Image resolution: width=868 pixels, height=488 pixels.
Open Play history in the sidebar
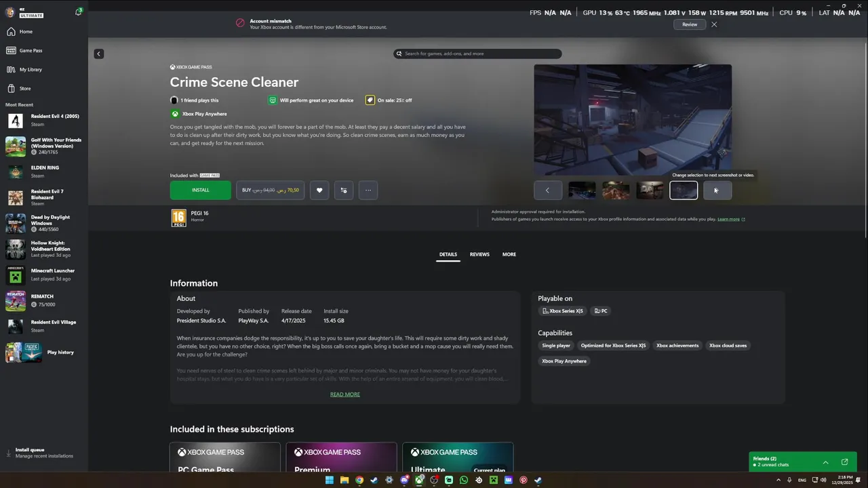tap(44, 352)
